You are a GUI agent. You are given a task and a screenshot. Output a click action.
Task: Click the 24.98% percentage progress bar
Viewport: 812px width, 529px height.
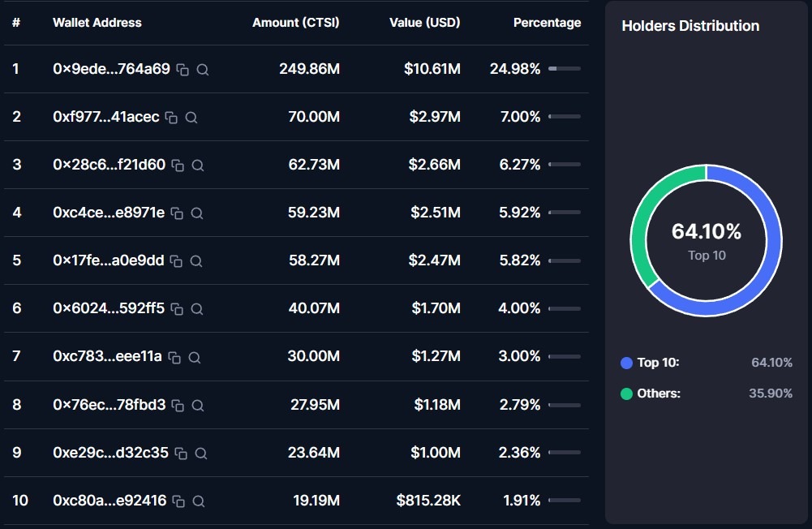point(564,69)
